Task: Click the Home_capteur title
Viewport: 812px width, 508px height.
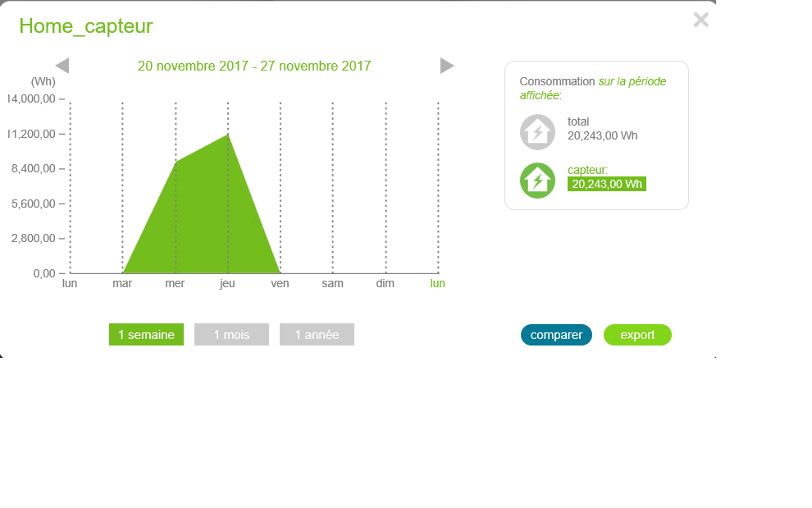Action: 86,26
